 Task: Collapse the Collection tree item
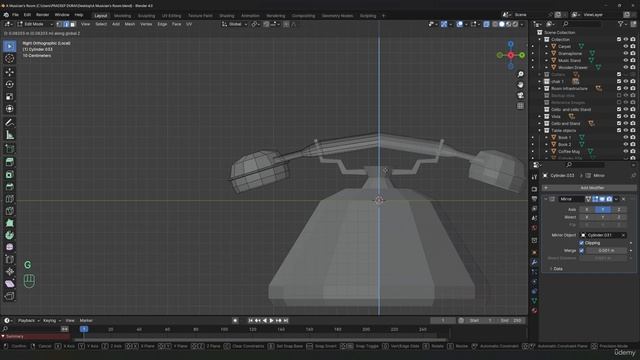540,40
